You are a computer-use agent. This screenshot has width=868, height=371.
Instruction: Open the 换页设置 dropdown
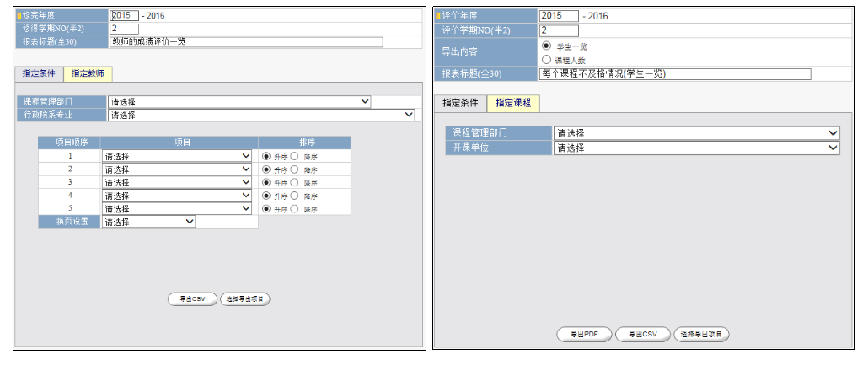point(148,222)
